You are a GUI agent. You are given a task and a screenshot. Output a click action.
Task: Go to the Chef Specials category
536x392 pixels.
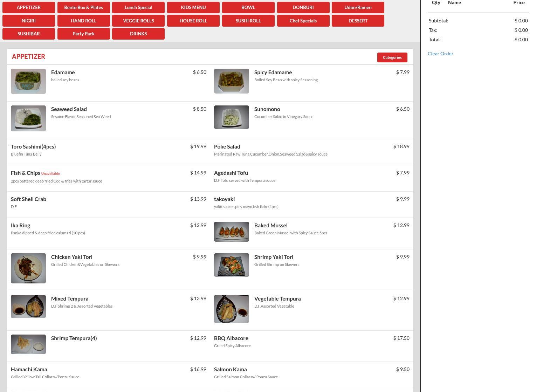point(303,21)
